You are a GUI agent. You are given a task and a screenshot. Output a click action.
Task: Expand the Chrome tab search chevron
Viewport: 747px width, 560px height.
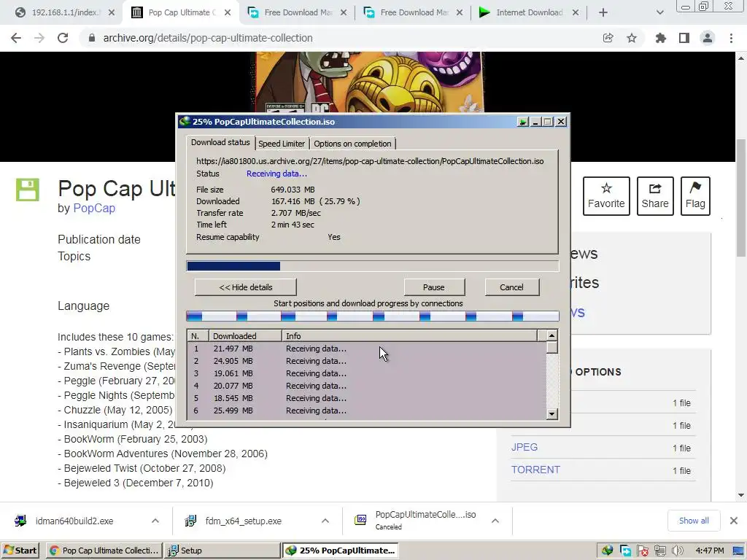(659, 12)
